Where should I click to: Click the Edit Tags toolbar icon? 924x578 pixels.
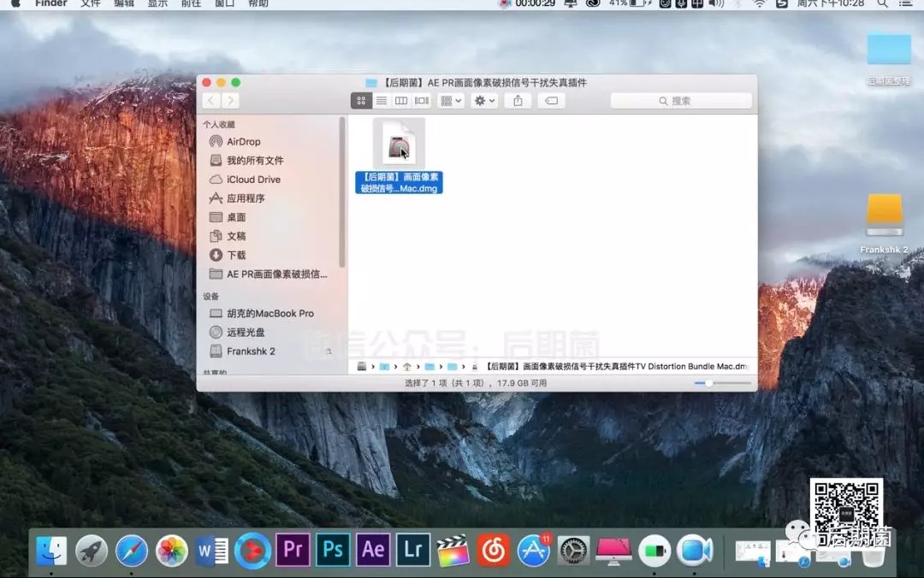(x=551, y=101)
